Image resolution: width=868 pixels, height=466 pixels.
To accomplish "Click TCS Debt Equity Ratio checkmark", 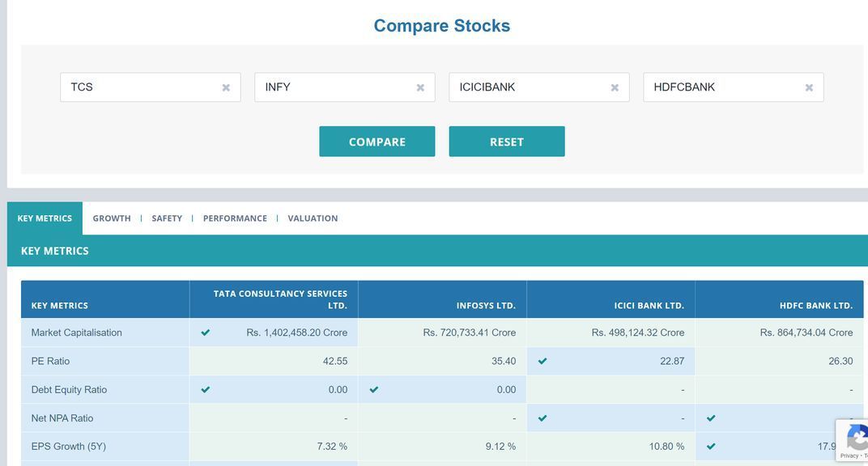I will (x=206, y=390).
